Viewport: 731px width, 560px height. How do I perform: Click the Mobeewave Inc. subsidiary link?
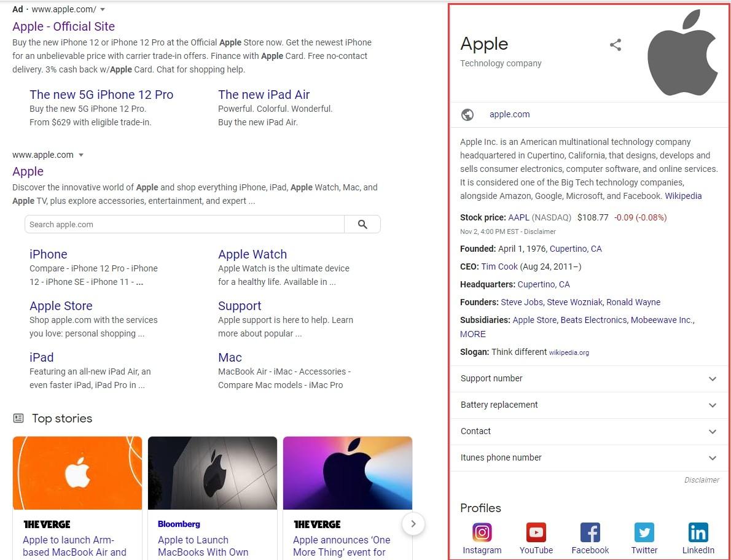(x=662, y=320)
